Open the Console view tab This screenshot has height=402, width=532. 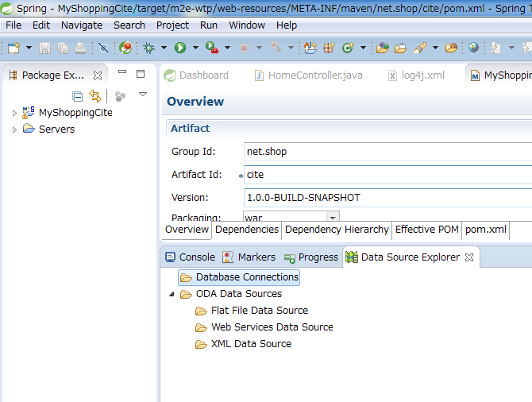click(x=190, y=257)
